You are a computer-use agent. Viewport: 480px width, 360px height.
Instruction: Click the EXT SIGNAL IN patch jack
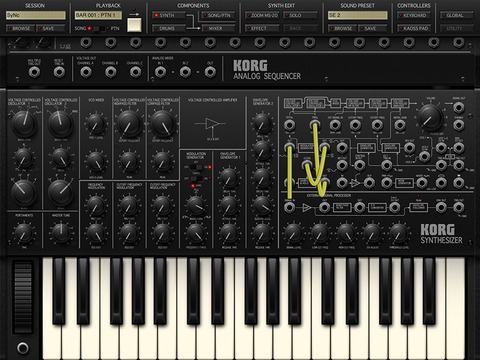(x=335, y=125)
